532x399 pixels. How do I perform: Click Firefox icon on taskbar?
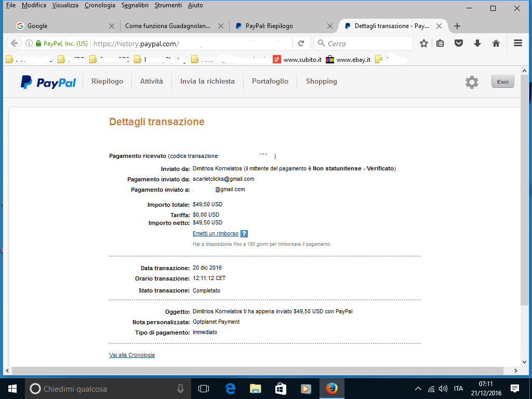(x=331, y=389)
